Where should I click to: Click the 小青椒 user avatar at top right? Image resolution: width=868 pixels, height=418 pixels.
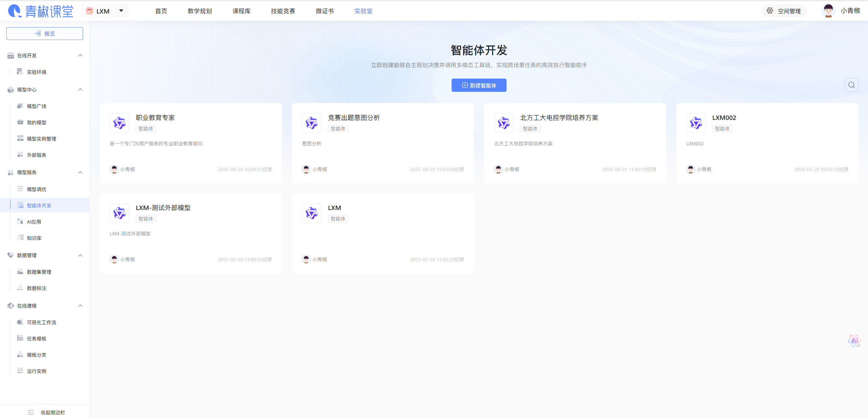pos(828,11)
